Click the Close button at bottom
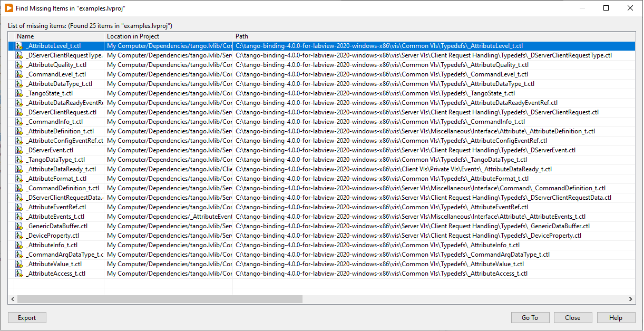 click(x=573, y=318)
